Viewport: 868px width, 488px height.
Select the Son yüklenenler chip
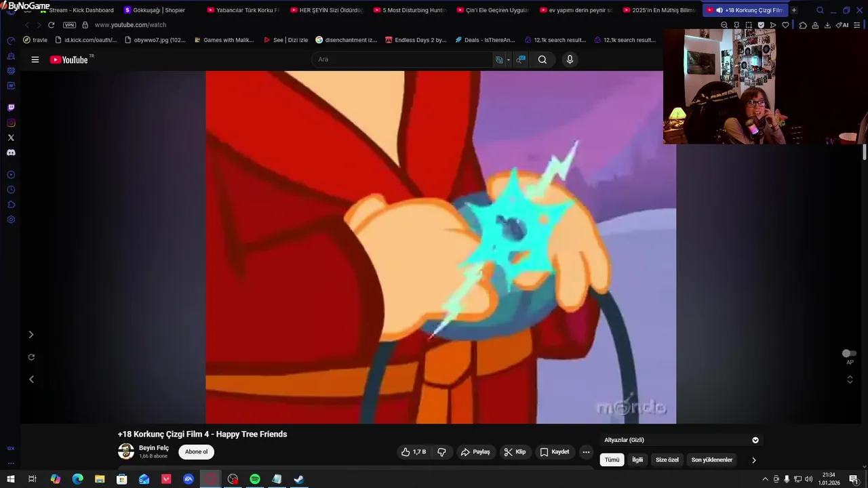pos(712,460)
